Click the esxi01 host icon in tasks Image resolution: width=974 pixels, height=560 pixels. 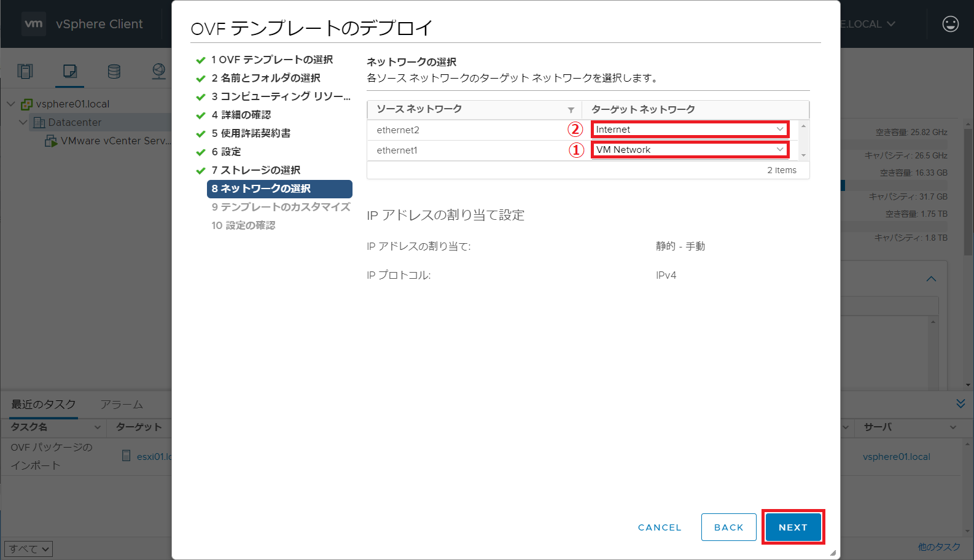tap(127, 456)
